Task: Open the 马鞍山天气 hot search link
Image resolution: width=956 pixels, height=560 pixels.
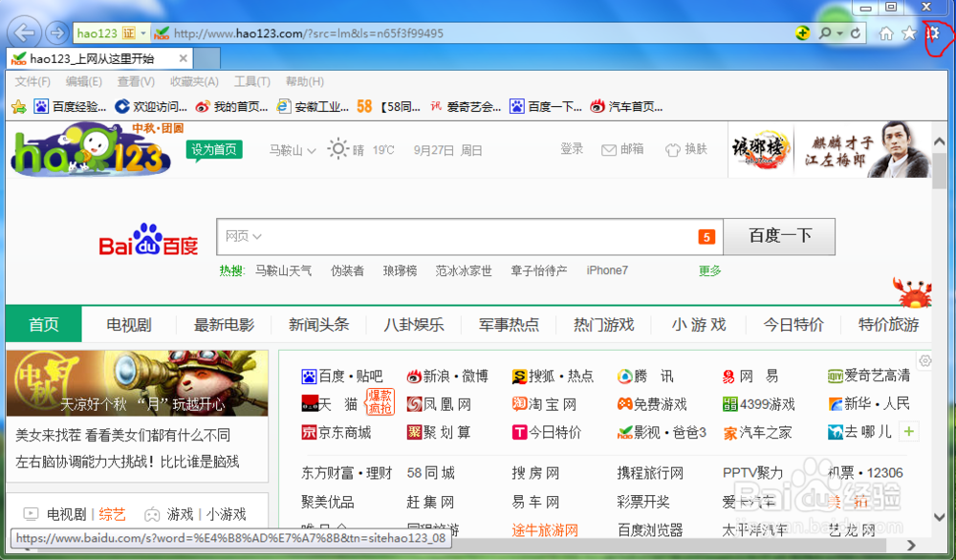Action: [284, 270]
